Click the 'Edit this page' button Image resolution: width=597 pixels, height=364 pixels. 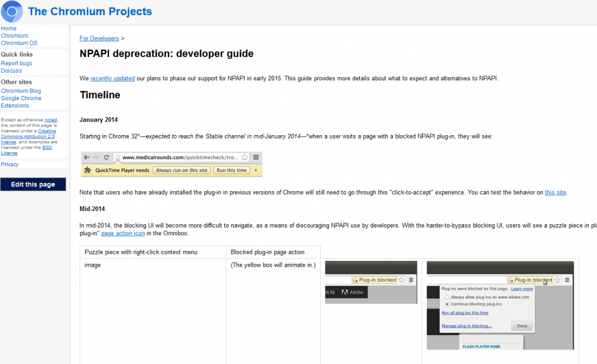pyautogui.click(x=33, y=185)
